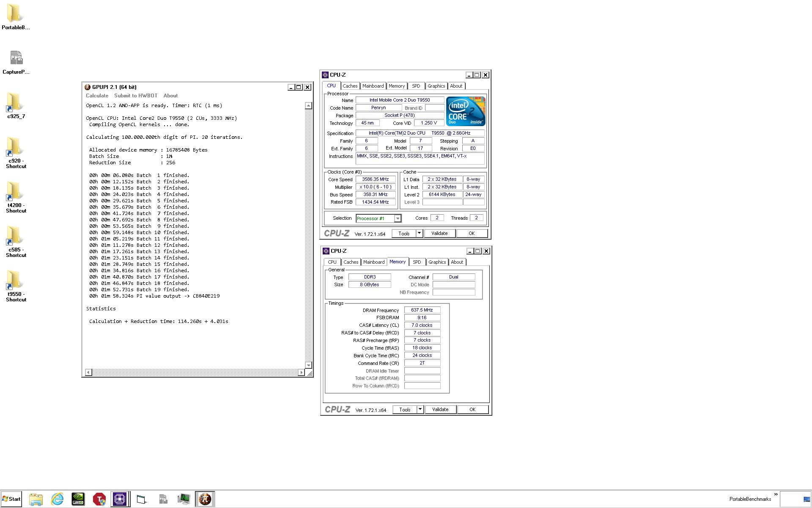Click Validate button in upper CPU-Z
This screenshot has width=812, height=508.
[439, 234]
